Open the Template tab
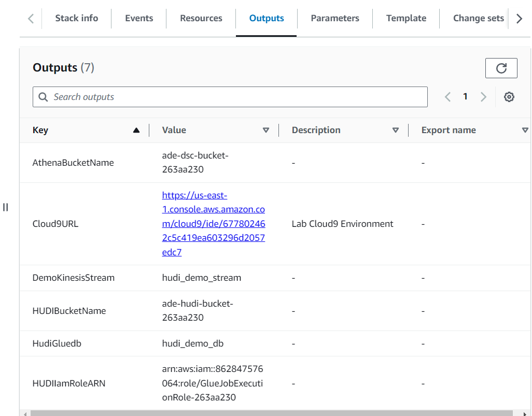This screenshot has height=416, width=532. pyautogui.click(x=406, y=18)
